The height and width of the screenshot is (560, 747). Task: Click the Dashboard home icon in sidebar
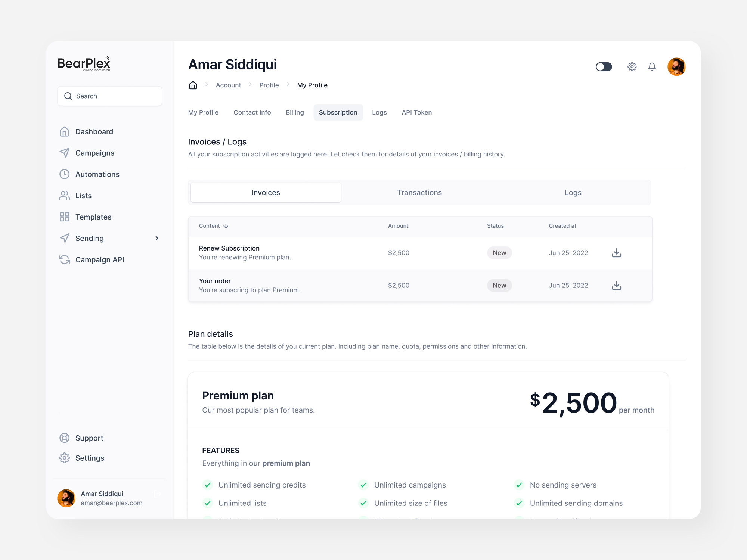point(64,132)
